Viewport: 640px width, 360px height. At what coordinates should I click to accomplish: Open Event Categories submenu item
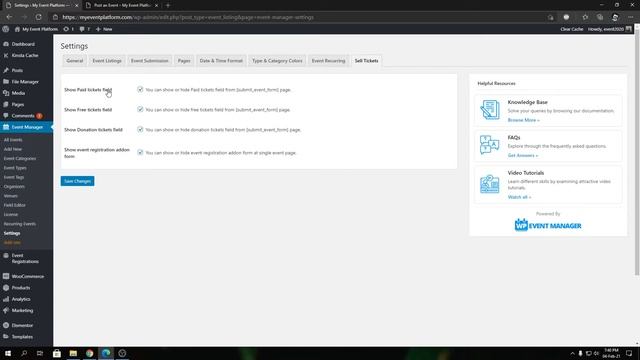click(20, 159)
